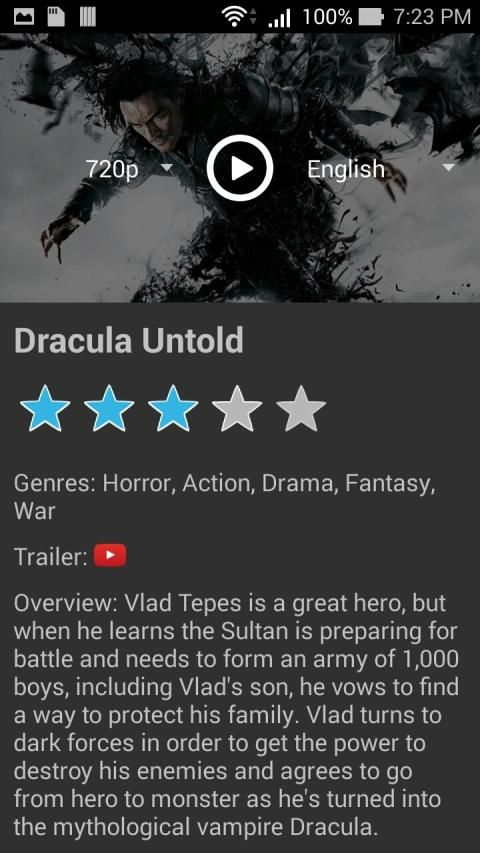The height and width of the screenshot is (853, 480).
Task: Tap the battery indicator icon
Action: tap(371, 17)
